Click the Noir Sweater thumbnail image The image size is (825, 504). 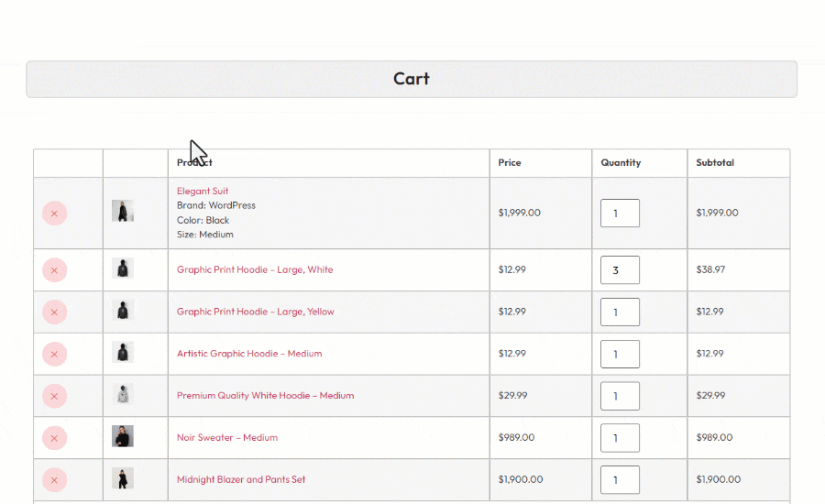(x=123, y=436)
